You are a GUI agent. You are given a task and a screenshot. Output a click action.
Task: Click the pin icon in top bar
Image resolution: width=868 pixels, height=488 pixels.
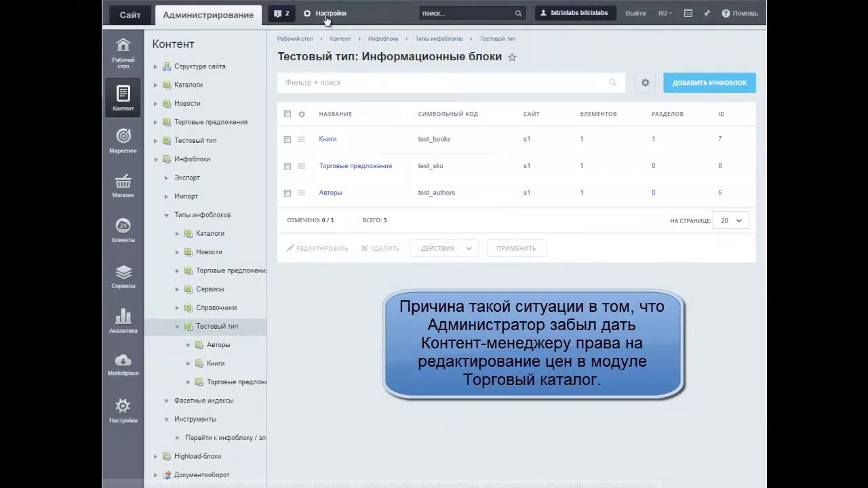[x=707, y=13]
